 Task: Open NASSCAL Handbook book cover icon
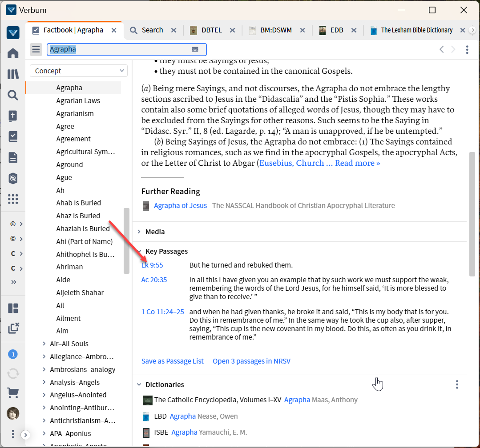(146, 206)
